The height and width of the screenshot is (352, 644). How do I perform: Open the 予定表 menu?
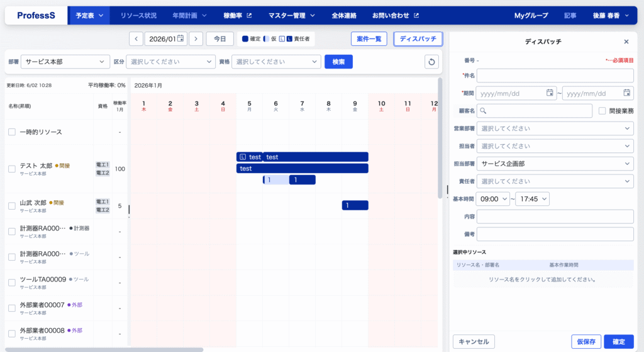(89, 16)
